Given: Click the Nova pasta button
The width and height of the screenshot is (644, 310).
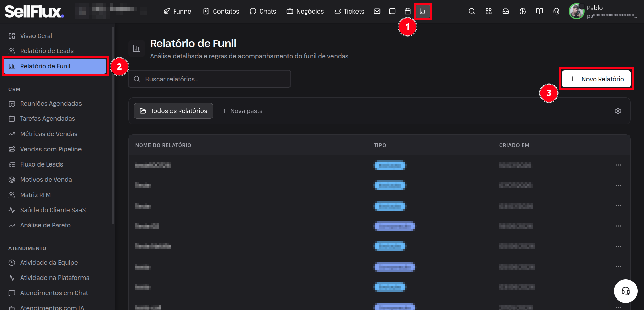Looking at the screenshot, I should pyautogui.click(x=242, y=111).
